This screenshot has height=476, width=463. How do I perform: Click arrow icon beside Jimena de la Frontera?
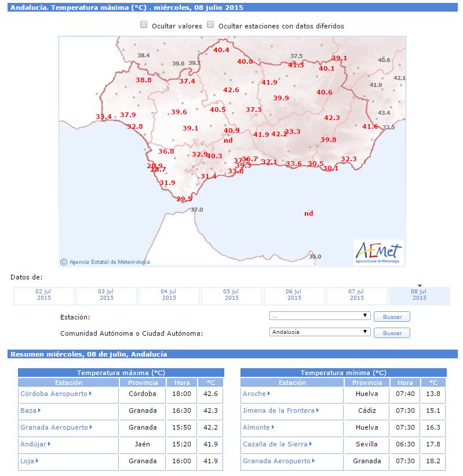[x=318, y=411]
